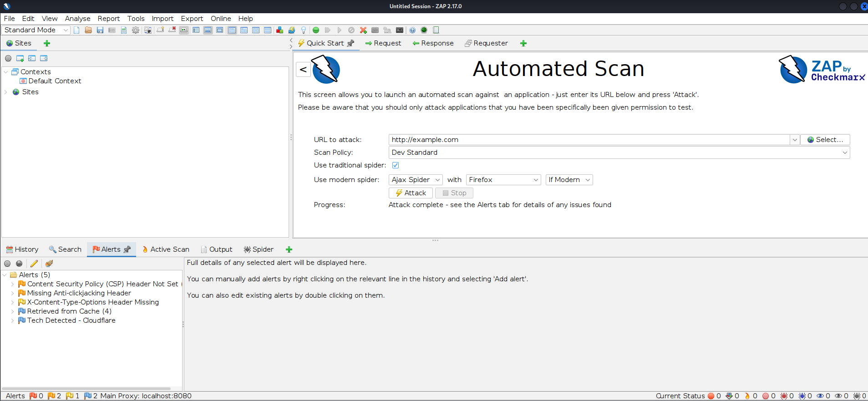Open Session Properties from the toolbar
This screenshot has width=868, height=401.
(124, 30)
